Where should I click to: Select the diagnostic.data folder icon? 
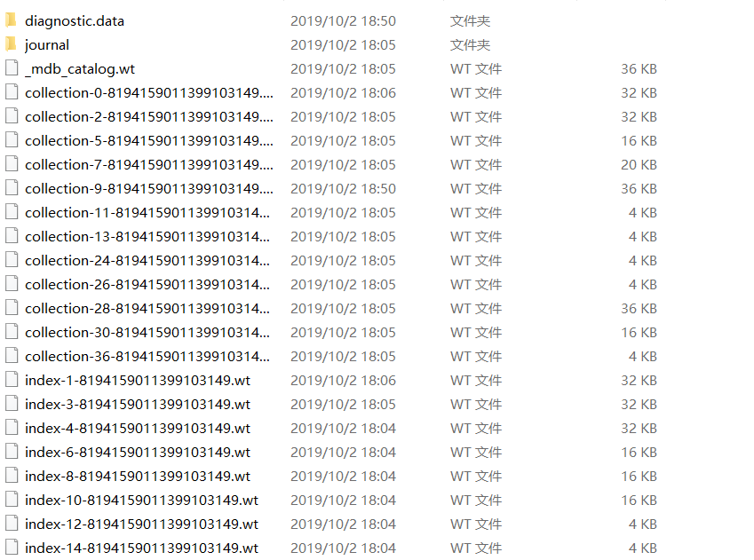pos(12,20)
